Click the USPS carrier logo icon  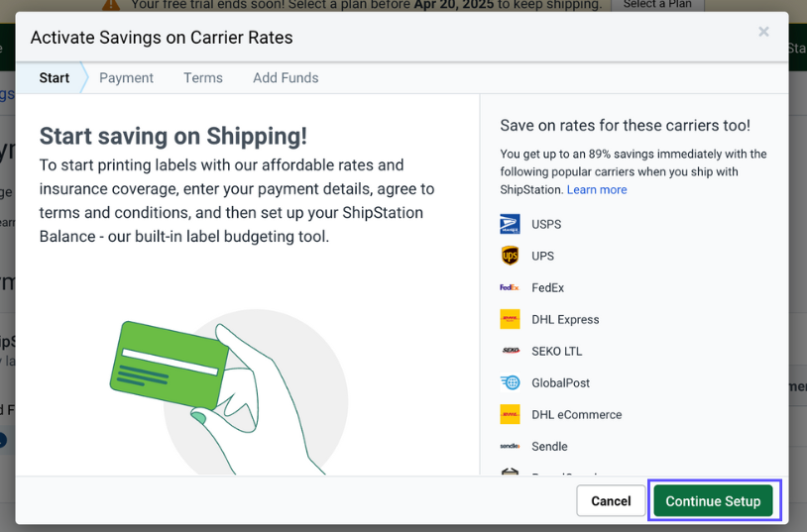coord(510,224)
